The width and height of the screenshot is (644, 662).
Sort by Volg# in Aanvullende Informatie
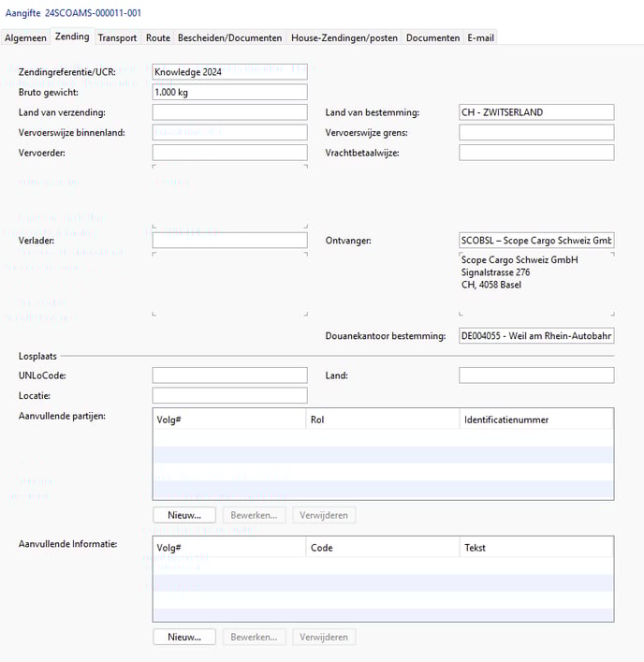click(229, 548)
